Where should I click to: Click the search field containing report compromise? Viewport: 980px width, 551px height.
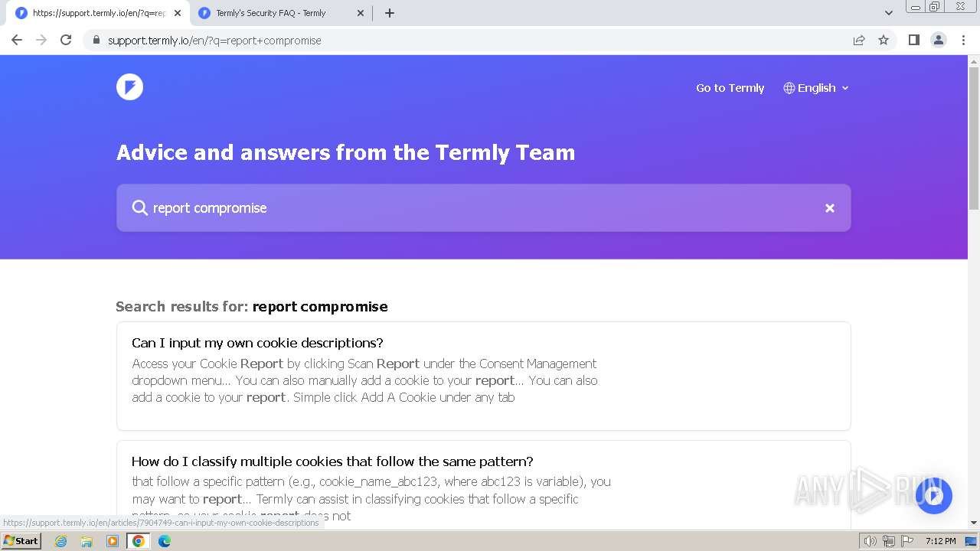pyautogui.click(x=483, y=208)
